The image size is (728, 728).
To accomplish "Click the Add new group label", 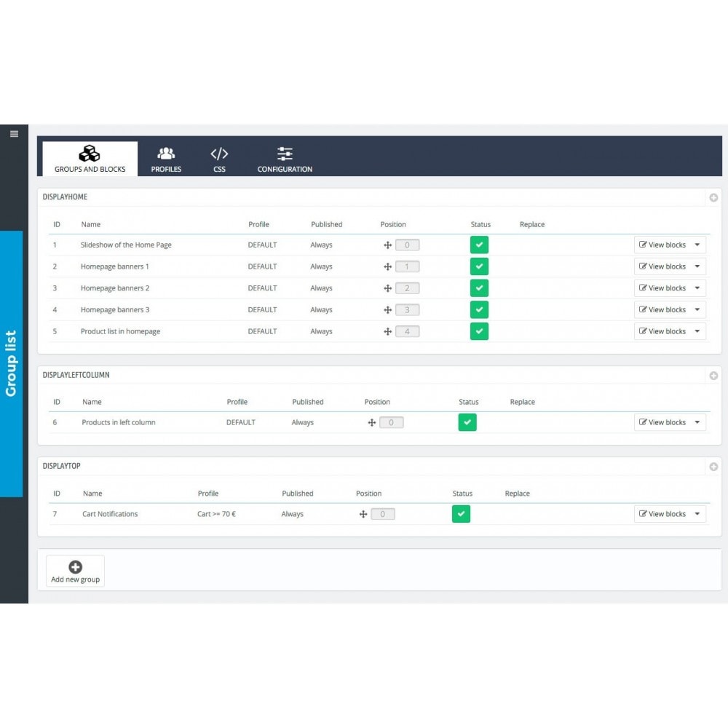I will (75, 579).
